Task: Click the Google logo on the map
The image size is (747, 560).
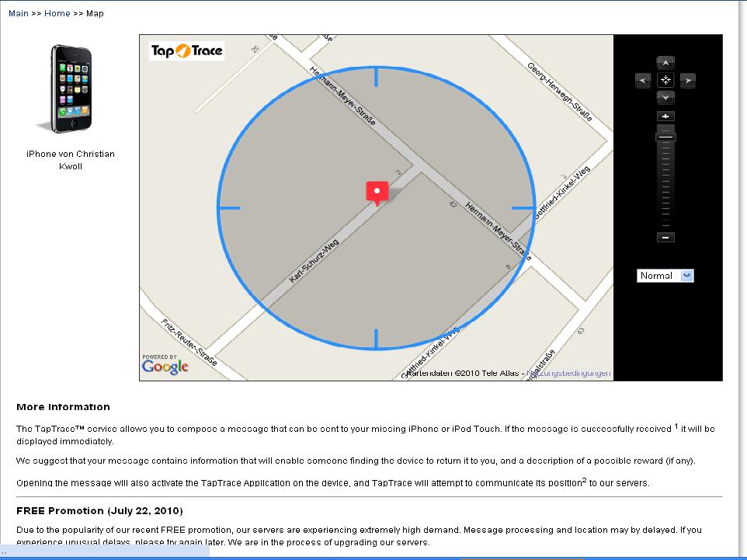Action: [x=165, y=366]
